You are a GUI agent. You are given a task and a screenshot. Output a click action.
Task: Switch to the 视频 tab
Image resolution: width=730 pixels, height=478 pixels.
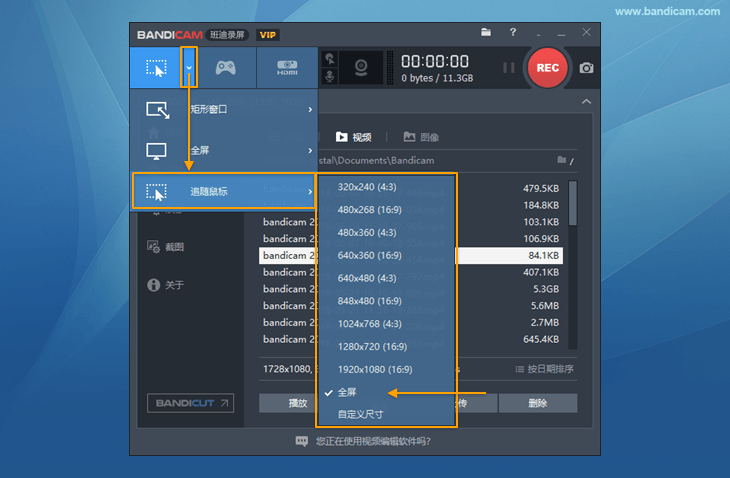click(x=354, y=137)
